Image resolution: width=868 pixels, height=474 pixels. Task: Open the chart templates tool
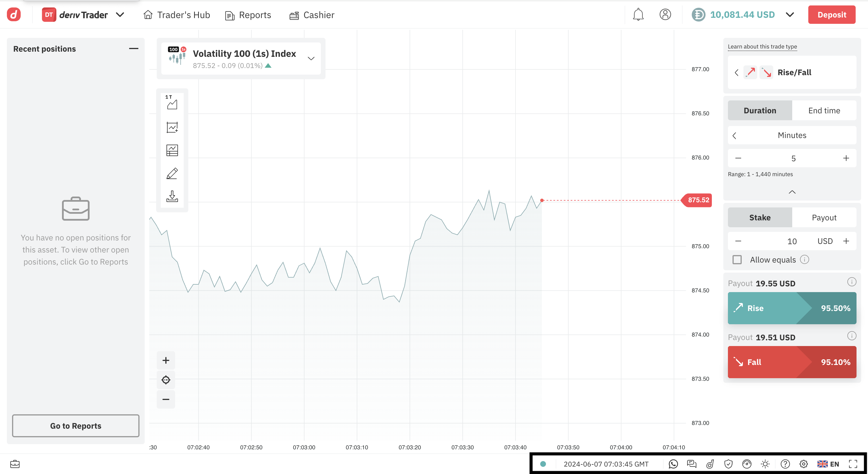coord(172,150)
